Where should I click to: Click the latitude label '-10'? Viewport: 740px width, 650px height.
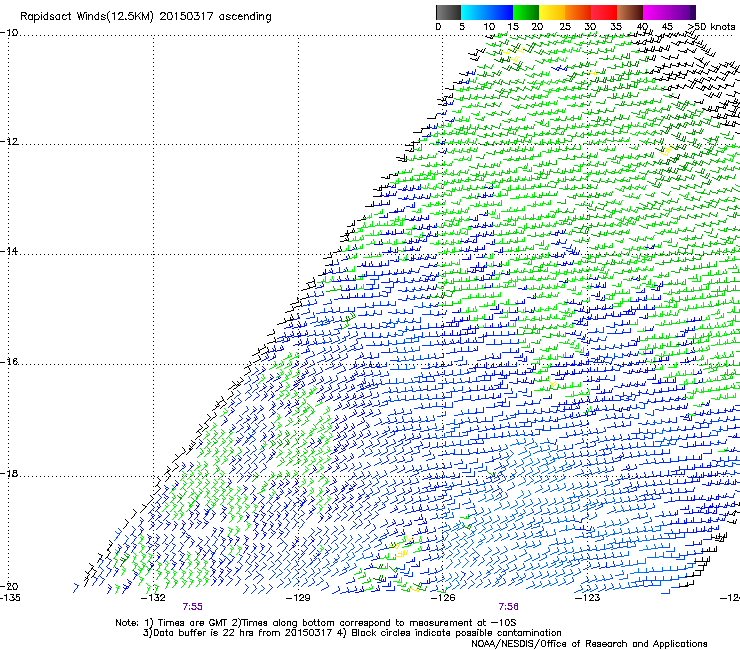pyautogui.click(x=9, y=33)
